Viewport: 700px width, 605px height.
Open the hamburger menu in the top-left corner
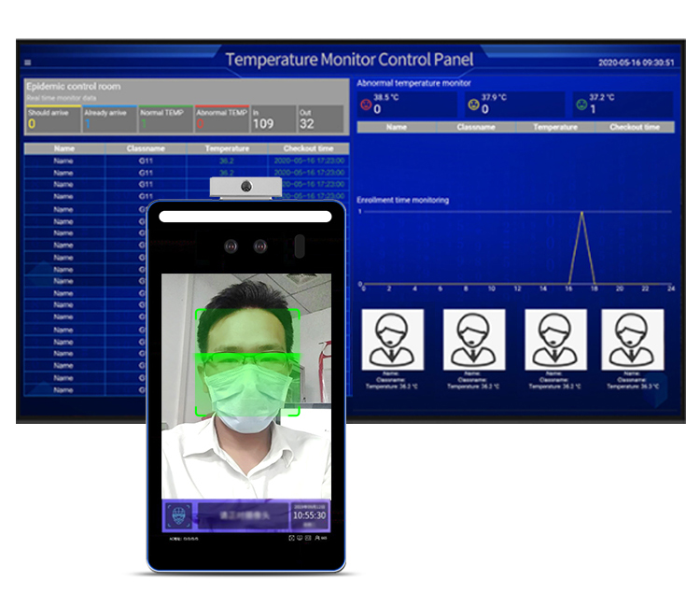[x=28, y=63]
